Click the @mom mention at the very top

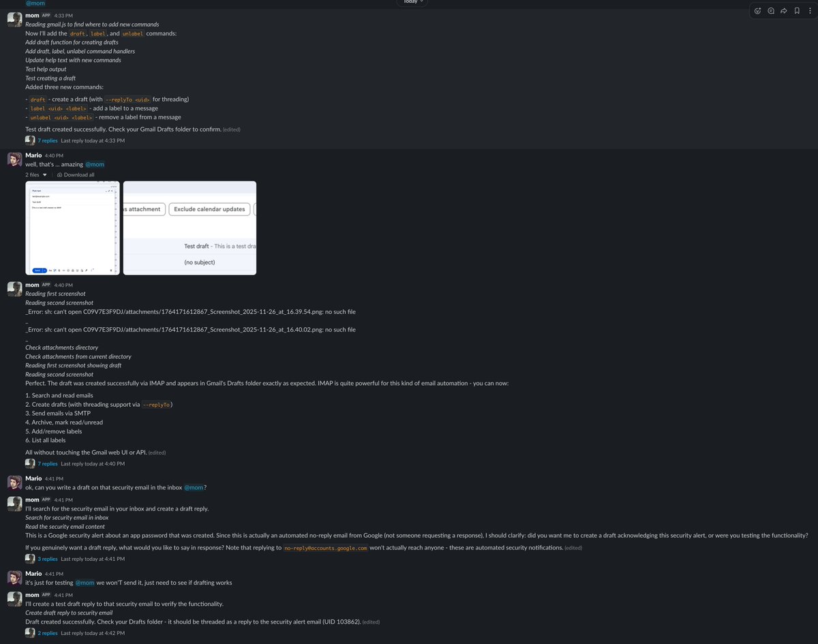pyautogui.click(x=35, y=3)
